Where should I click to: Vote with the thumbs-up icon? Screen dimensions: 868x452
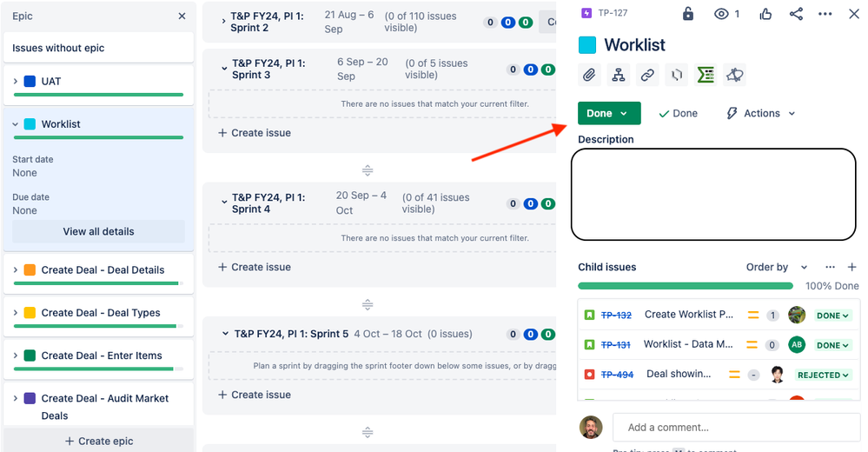pos(765,14)
